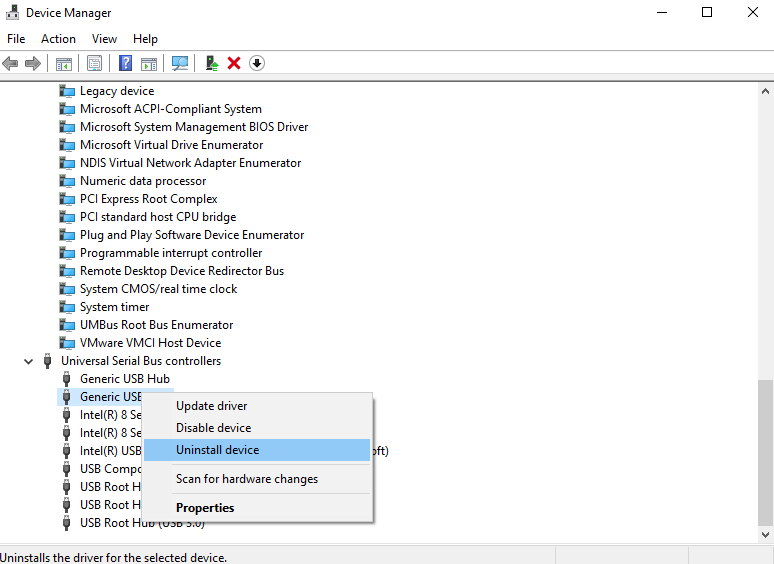Close the Device Manager window
774x564 pixels.
click(752, 12)
